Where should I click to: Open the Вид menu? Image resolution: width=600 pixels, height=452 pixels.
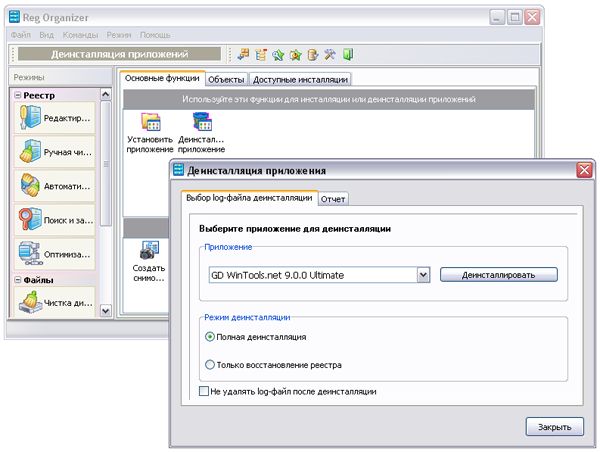point(46,35)
